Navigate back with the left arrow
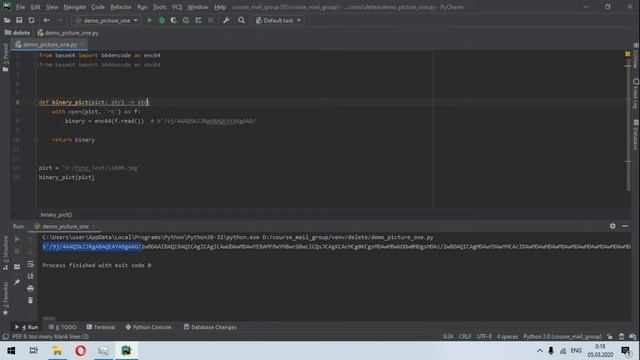This screenshot has height=360, width=640. [x=47, y=20]
